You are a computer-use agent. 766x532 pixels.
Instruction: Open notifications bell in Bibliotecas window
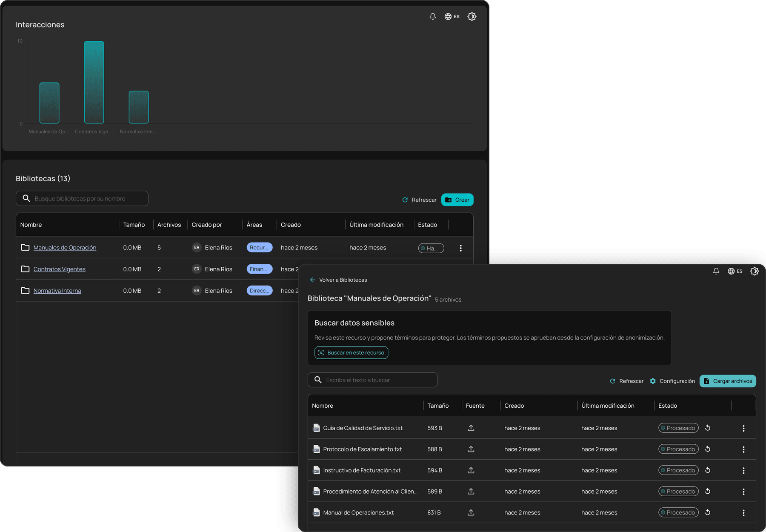tap(432, 17)
